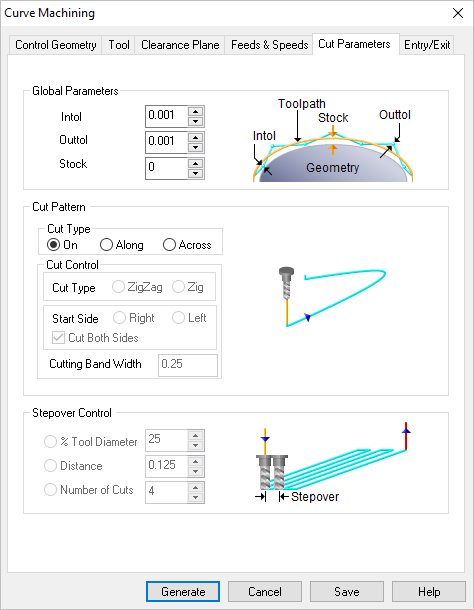The width and height of the screenshot is (474, 610).
Task: Increase the Intol value with up arrow
Action: tap(195, 112)
